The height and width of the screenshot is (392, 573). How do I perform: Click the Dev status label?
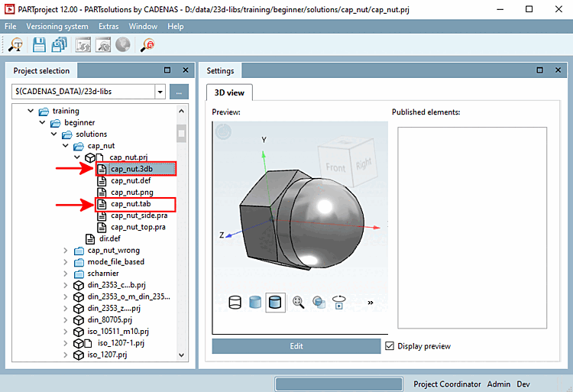(x=523, y=384)
